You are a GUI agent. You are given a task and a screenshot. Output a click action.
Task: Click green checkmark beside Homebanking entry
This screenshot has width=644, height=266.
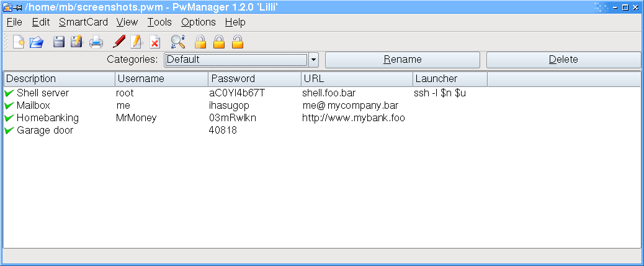click(x=9, y=118)
